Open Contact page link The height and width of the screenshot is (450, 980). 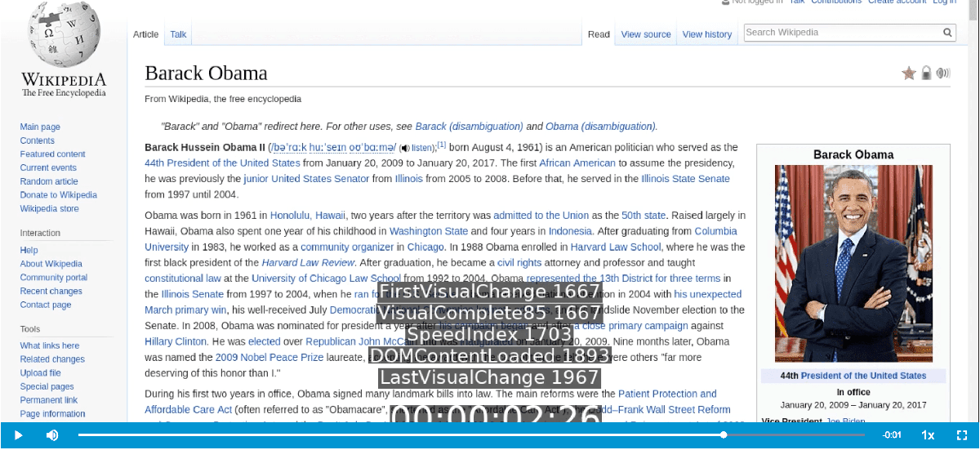tap(46, 305)
